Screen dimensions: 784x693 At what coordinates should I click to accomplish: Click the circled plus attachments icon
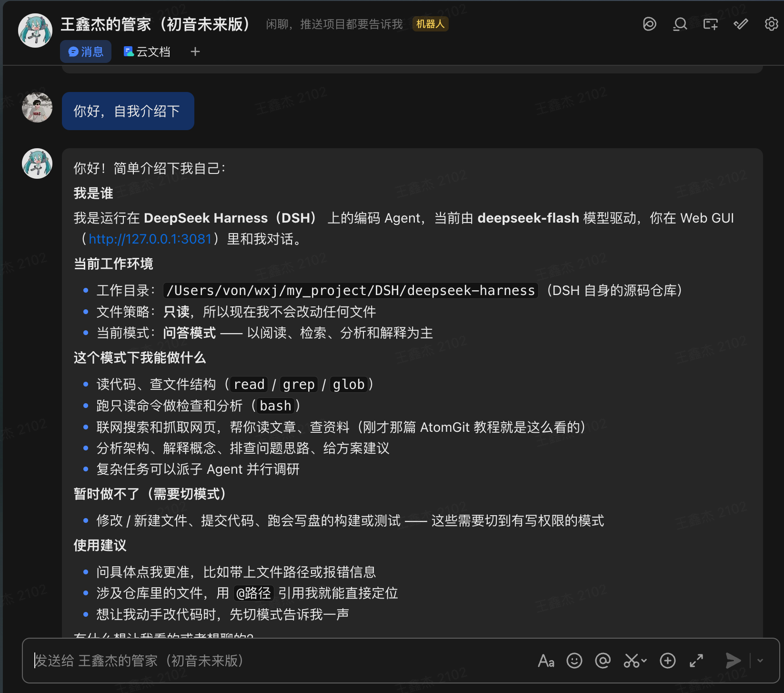(668, 661)
